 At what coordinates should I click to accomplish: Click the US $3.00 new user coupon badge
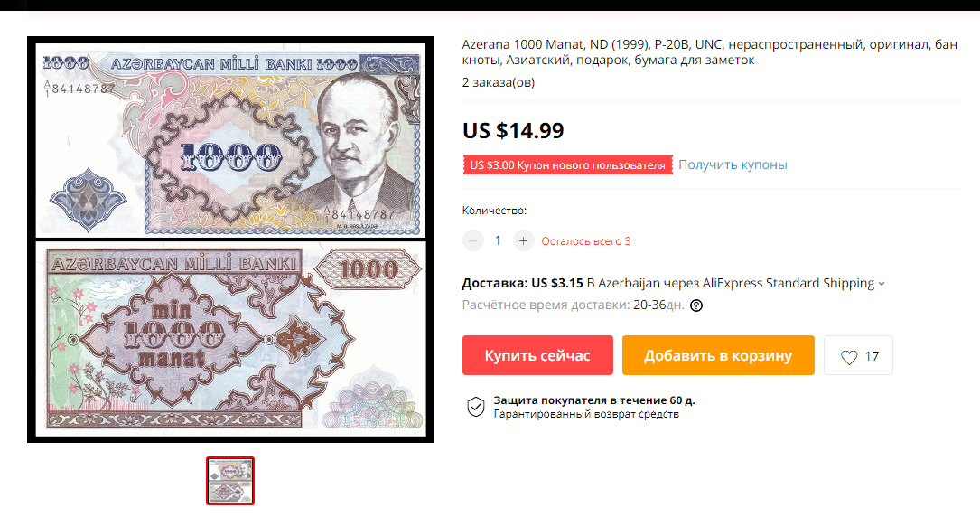point(567,165)
